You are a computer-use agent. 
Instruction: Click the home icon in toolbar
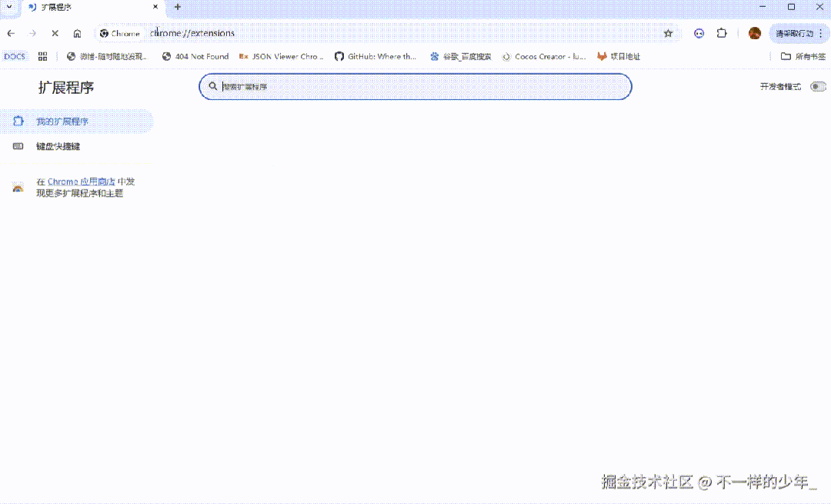click(x=77, y=33)
